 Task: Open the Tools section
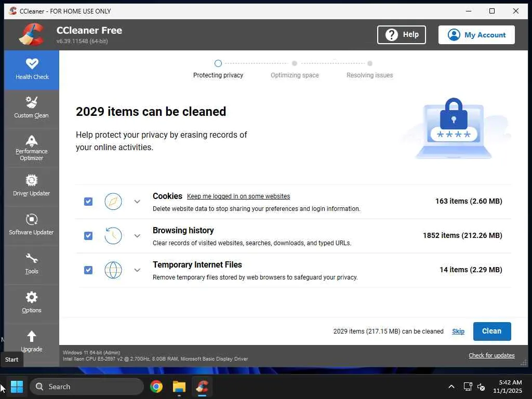point(32,263)
